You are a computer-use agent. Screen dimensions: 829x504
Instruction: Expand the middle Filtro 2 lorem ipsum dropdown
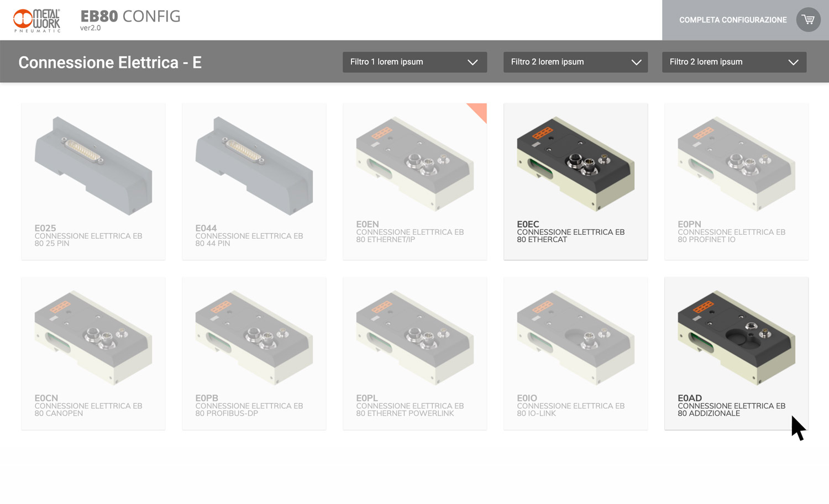575,62
